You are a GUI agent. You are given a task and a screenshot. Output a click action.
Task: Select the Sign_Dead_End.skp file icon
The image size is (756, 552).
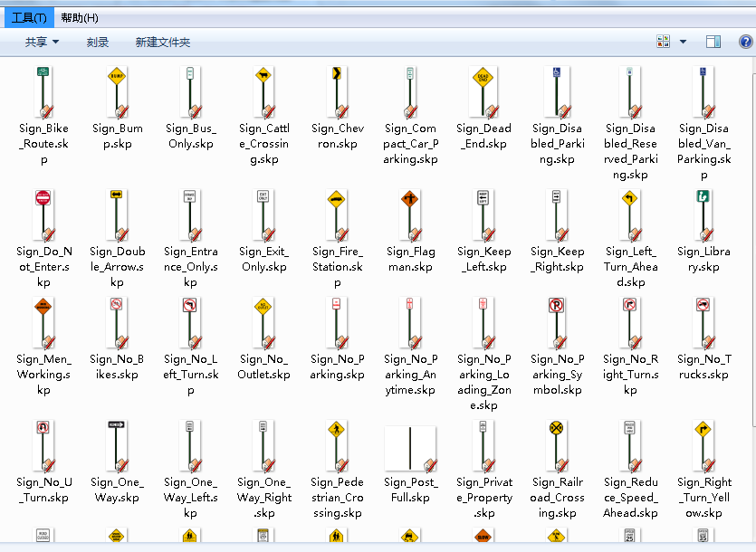pos(483,92)
